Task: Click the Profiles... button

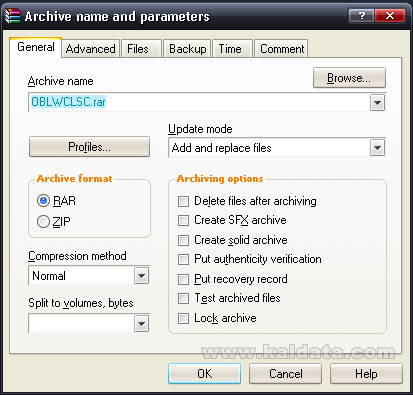Action: click(89, 147)
